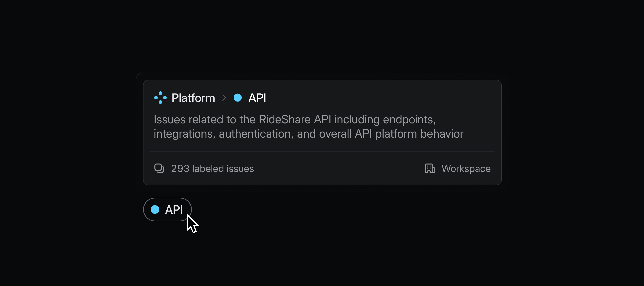Screen dimensions: 644x286
Task: Click the blue dot next to API label
Action: tap(238, 98)
